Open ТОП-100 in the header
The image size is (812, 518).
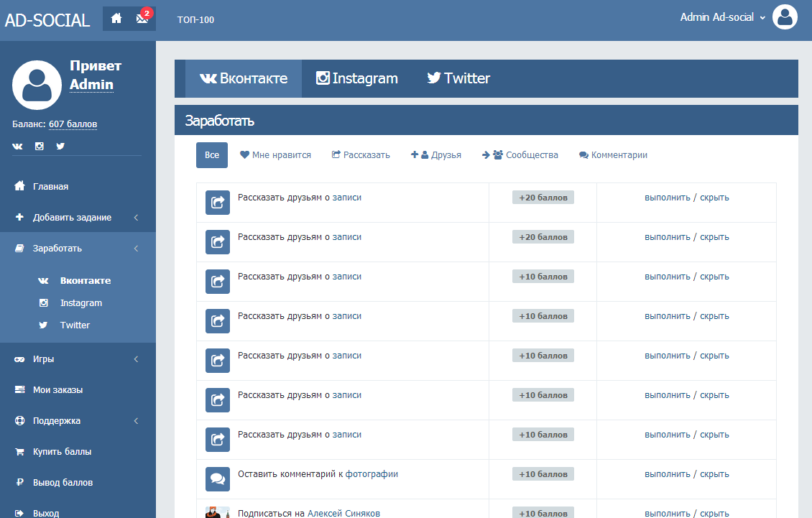click(x=195, y=19)
